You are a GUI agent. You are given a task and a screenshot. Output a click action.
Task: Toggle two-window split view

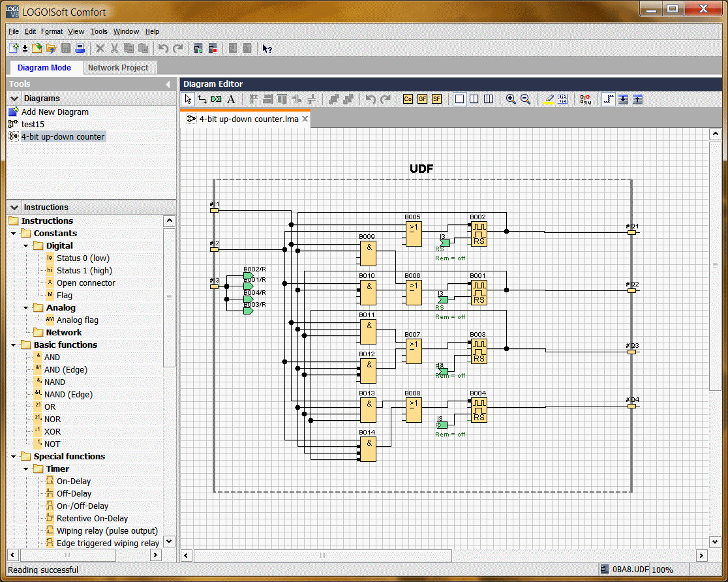tap(474, 99)
